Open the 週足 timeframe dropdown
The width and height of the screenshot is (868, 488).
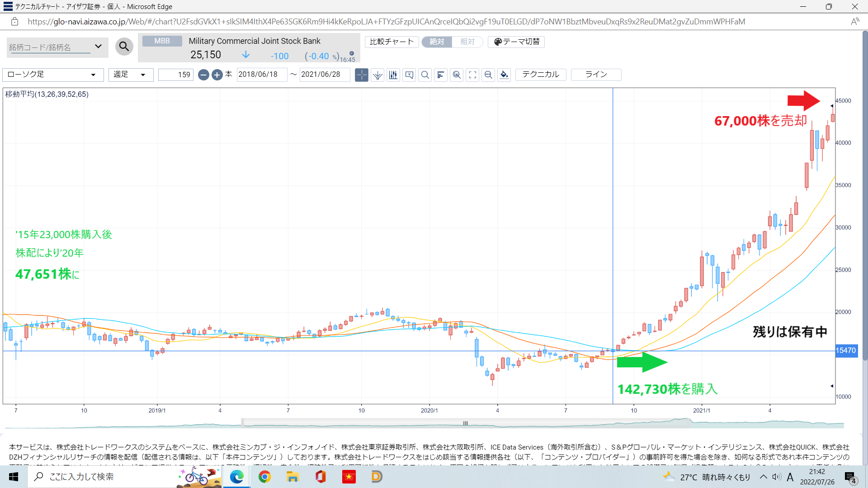[131, 75]
